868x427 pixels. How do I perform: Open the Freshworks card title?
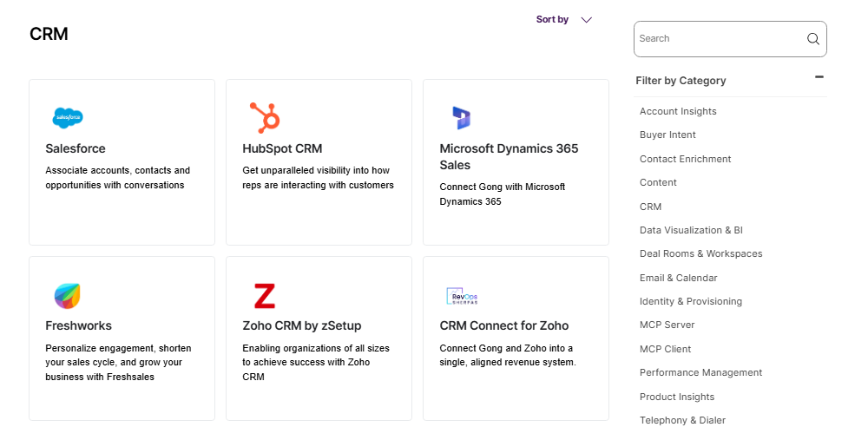click(x=79, y=325)
